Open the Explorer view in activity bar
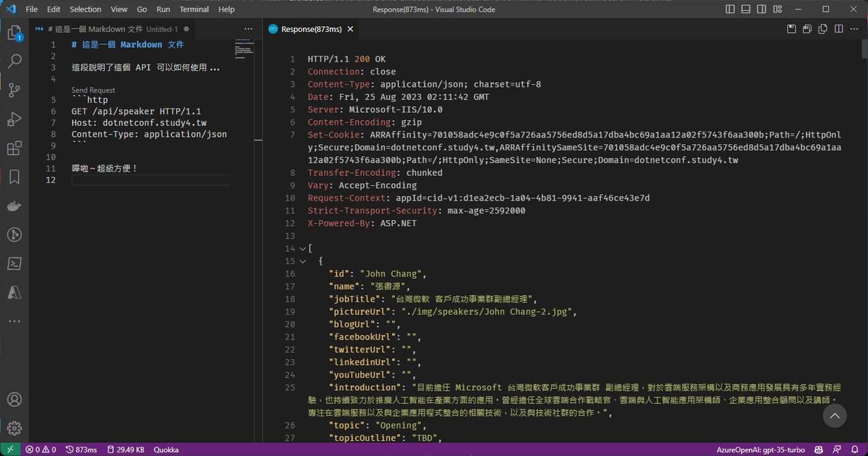 [14, 33]
